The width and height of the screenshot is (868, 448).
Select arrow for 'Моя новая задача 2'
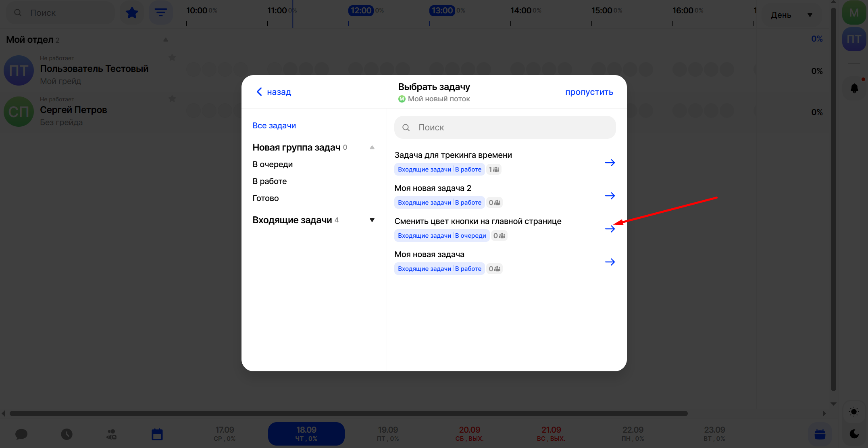pos(610,196)
